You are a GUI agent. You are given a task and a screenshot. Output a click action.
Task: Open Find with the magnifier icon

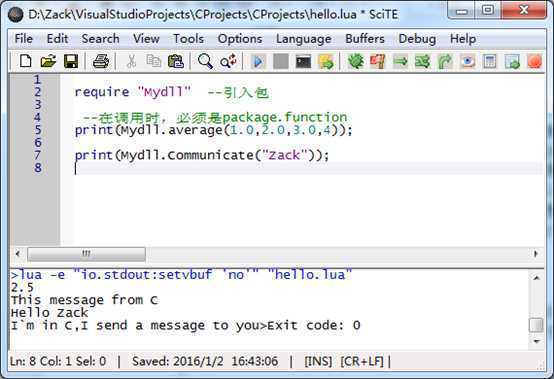coord(205,61)
